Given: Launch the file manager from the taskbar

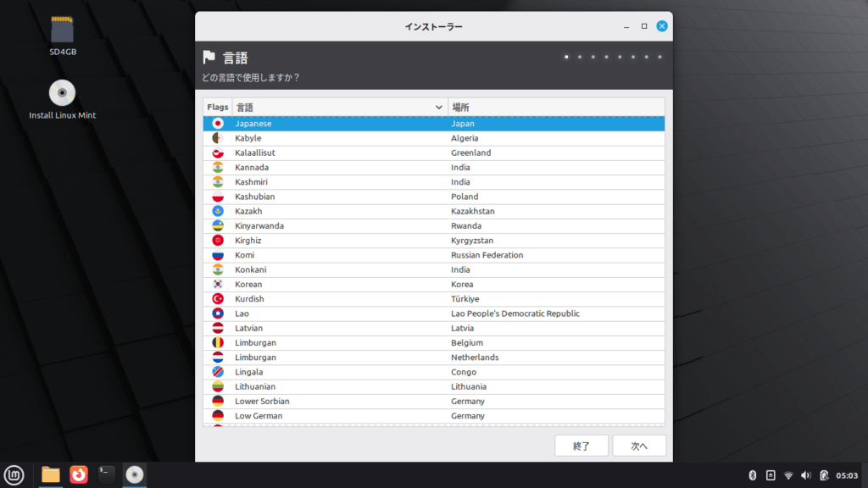Looking at the screenshot, I should [x=51, y=474].
